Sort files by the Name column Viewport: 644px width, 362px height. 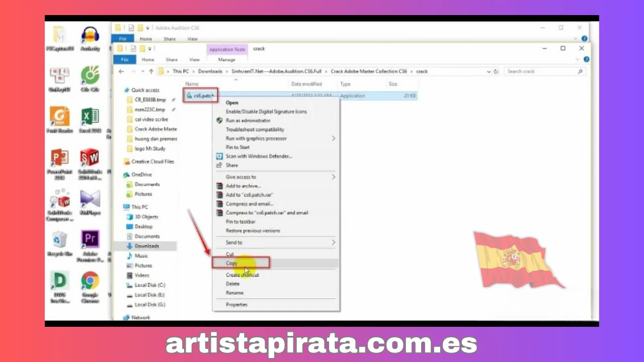[x=192, y=84]
